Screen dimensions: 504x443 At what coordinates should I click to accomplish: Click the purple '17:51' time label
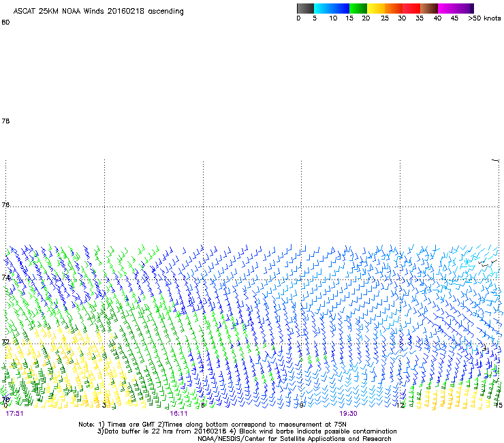click(14, 414)
